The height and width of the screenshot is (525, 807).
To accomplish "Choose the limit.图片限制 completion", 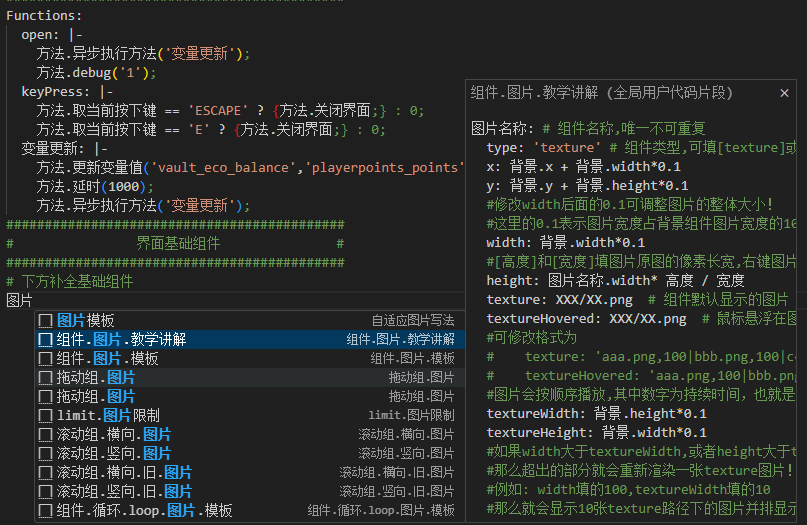I will coord(250,415).
